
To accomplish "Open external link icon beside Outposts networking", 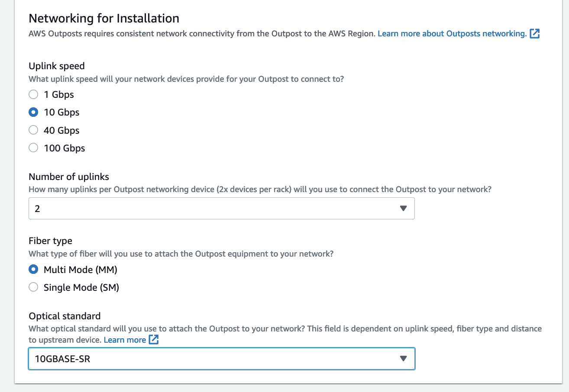I will point(535,34).
